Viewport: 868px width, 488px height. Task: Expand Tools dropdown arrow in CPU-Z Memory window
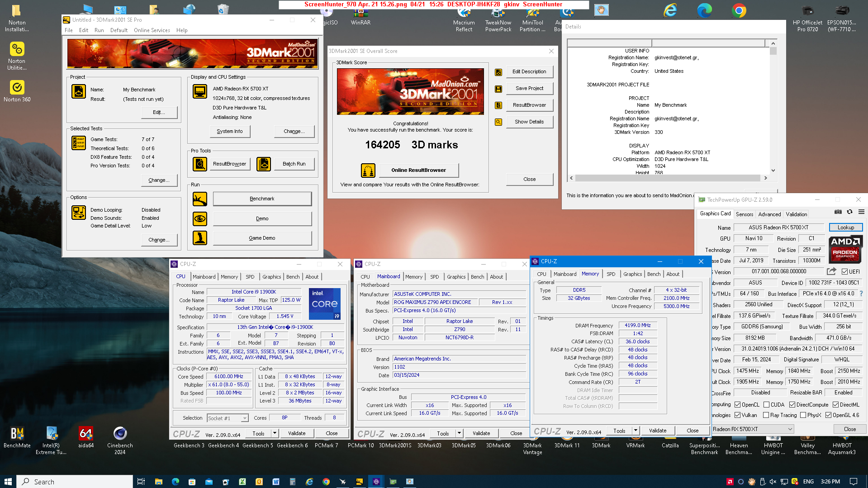pos(636,431)
